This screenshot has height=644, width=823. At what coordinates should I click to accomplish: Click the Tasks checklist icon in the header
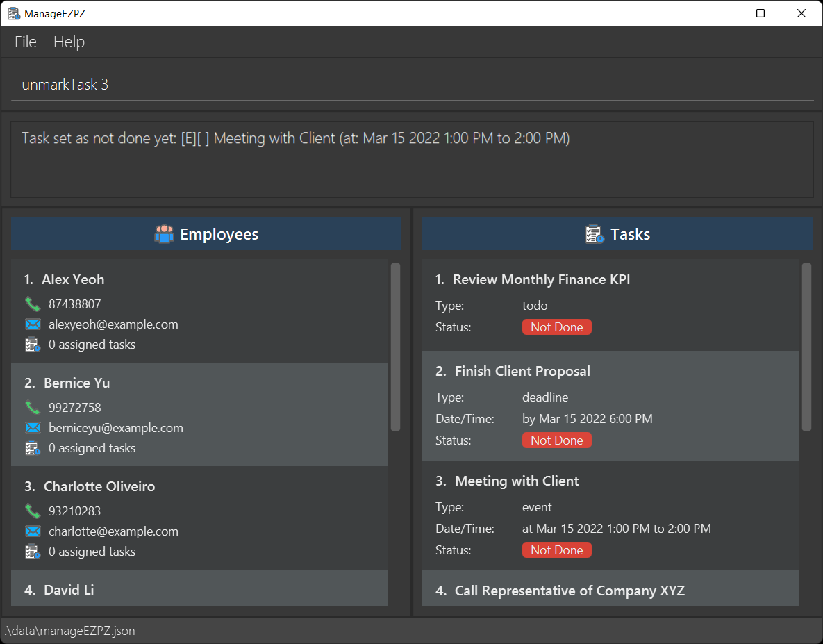click(595, 234)
